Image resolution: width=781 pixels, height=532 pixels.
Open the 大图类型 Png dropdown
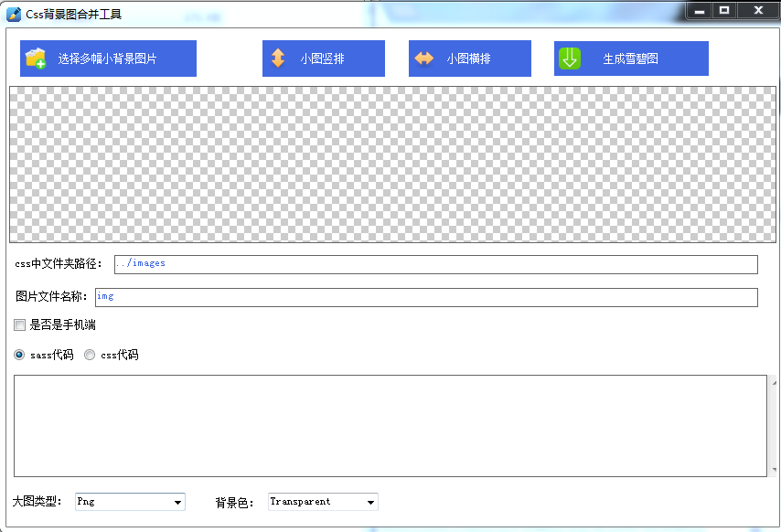click(x=130, y=502)
